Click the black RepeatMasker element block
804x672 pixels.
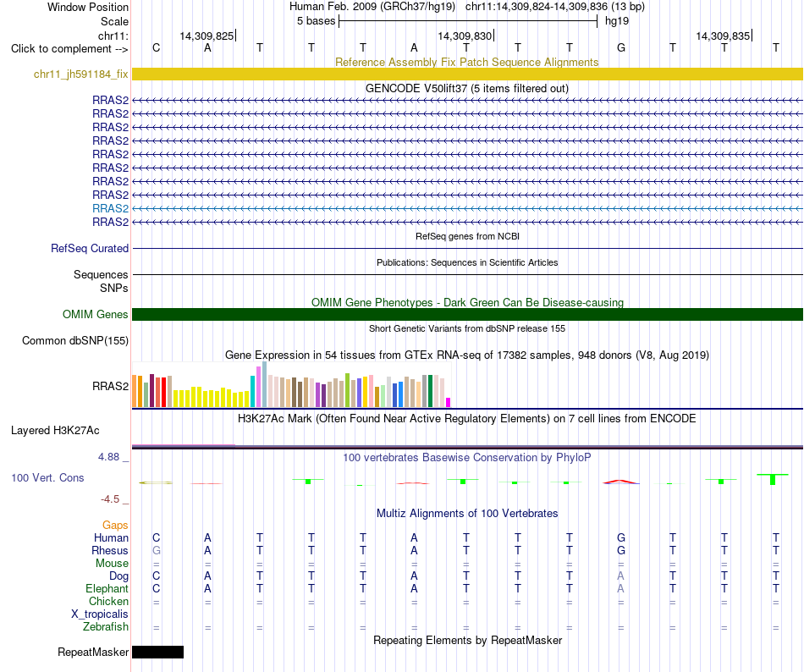pyautogui.click(x=158, y=652)
